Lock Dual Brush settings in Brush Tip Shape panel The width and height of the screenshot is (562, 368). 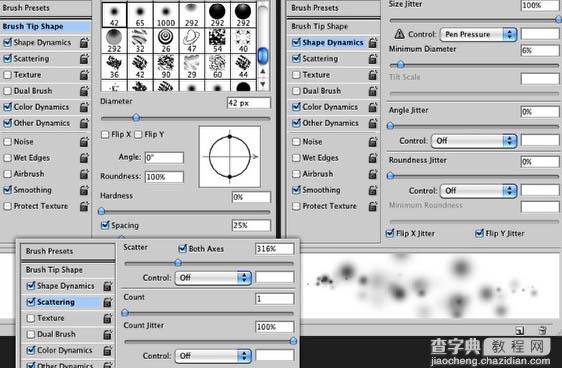click(x=84, y=91)
